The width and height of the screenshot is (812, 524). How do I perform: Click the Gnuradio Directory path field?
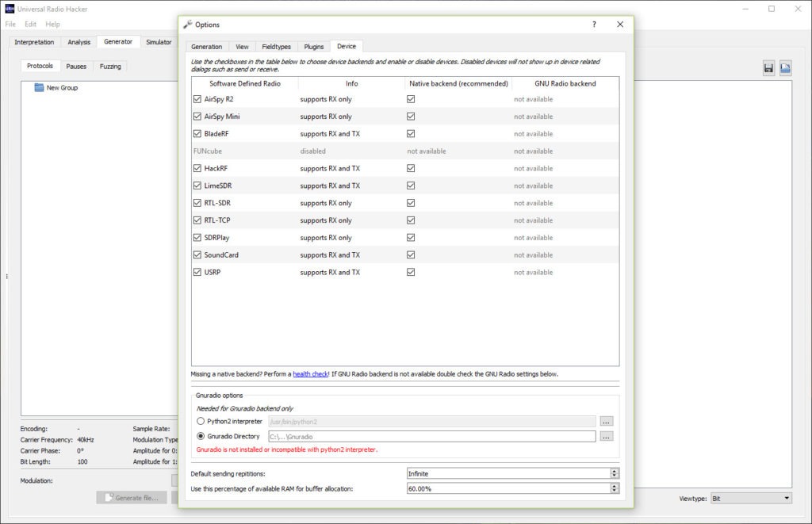point(432,437)
